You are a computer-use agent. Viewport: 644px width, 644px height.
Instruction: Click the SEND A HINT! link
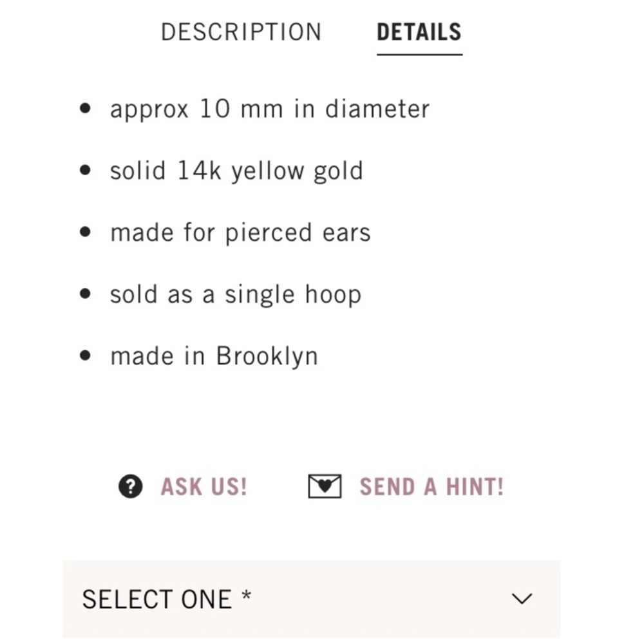point(431,487)
